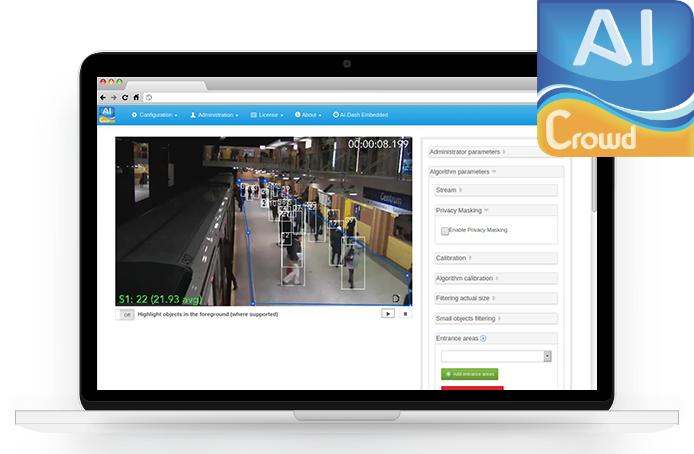Expand the Stream section
The height and width of the screenshot is (454, 694).
pos(496,190)
